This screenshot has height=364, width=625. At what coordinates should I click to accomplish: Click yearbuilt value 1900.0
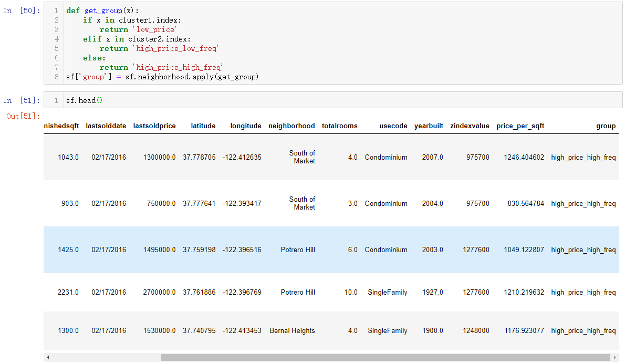coord(432,331)
